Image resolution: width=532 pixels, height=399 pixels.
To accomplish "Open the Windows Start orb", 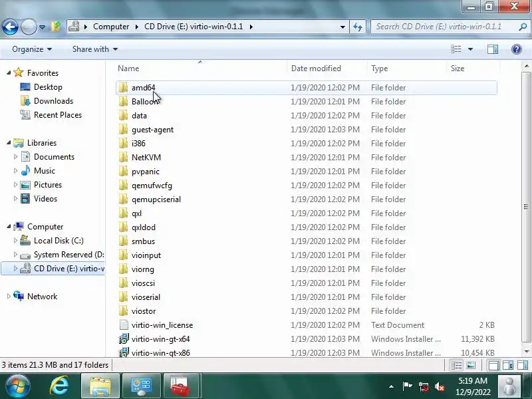I will pos(18,386).
